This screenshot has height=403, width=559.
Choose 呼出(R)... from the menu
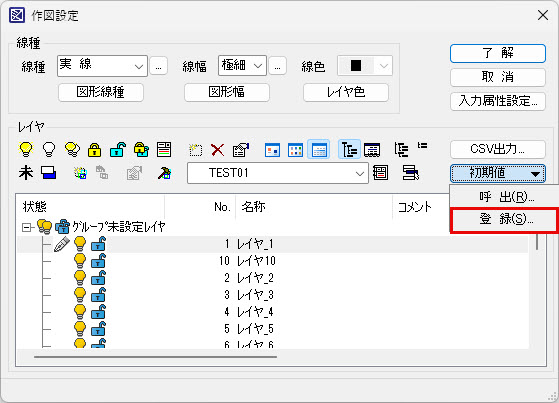[x=503, y=197]
